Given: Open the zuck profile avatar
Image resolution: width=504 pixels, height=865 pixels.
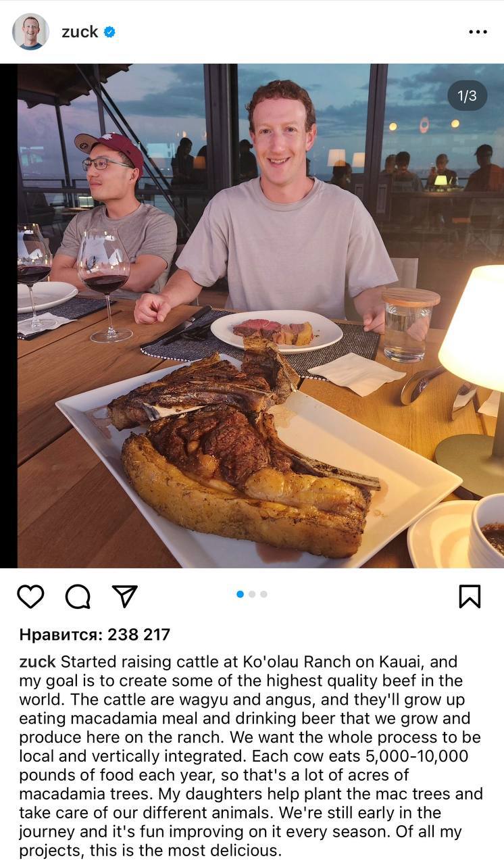Looking at the screenshot, I should [x=30, y=31].
